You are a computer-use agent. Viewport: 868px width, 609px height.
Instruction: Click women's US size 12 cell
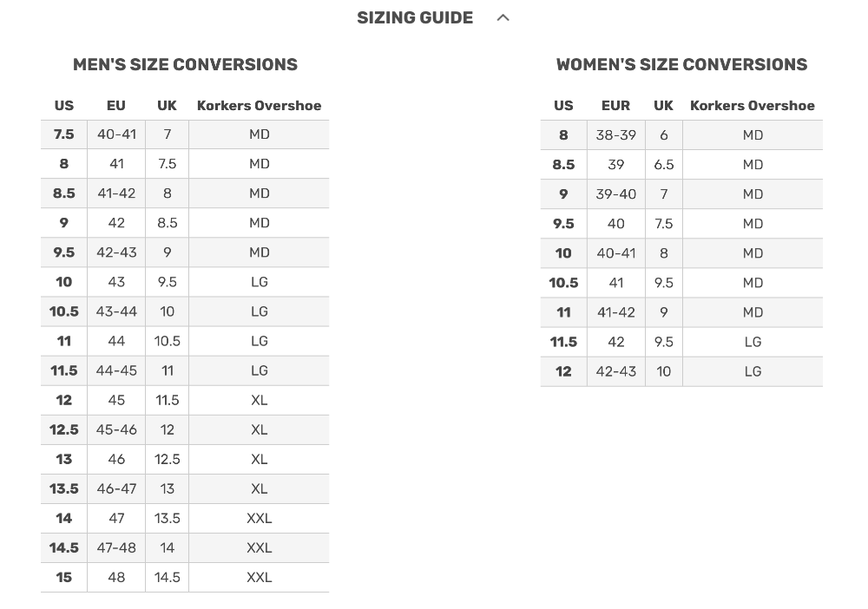pos(563,371)
